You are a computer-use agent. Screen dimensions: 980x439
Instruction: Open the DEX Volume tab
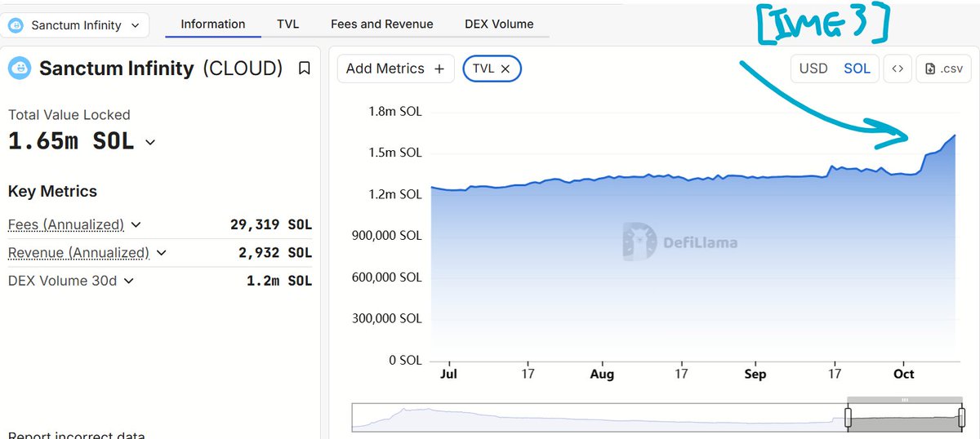[x=499, y=24]
